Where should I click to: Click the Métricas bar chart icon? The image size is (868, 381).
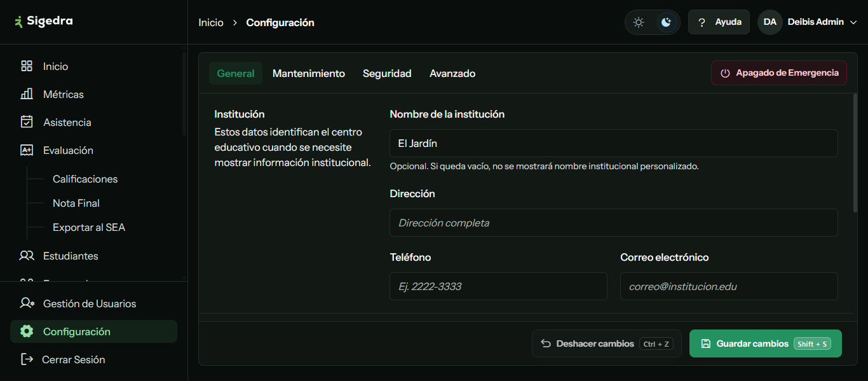(x=27, y=94)
